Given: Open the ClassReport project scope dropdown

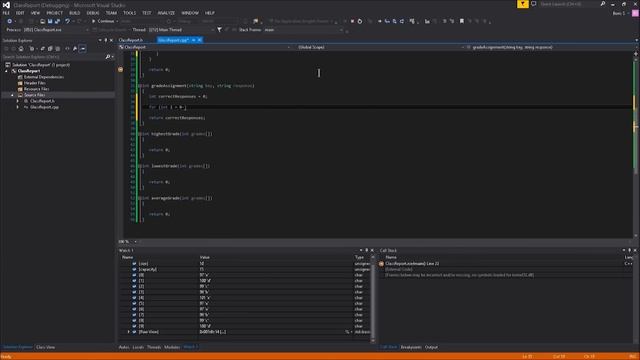Looking at the screenshot, I should pos(204,47).
